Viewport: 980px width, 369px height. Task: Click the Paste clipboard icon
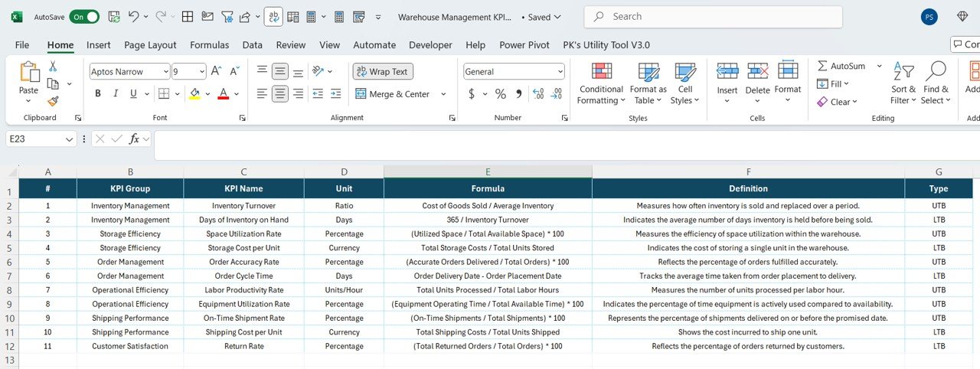[x=29, y=73]
